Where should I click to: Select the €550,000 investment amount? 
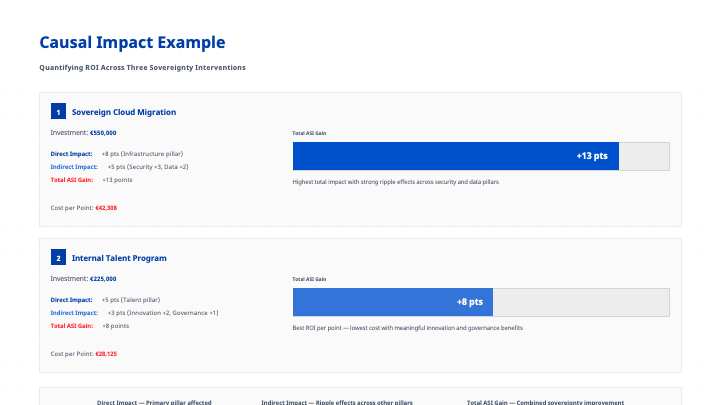[103, 132]
